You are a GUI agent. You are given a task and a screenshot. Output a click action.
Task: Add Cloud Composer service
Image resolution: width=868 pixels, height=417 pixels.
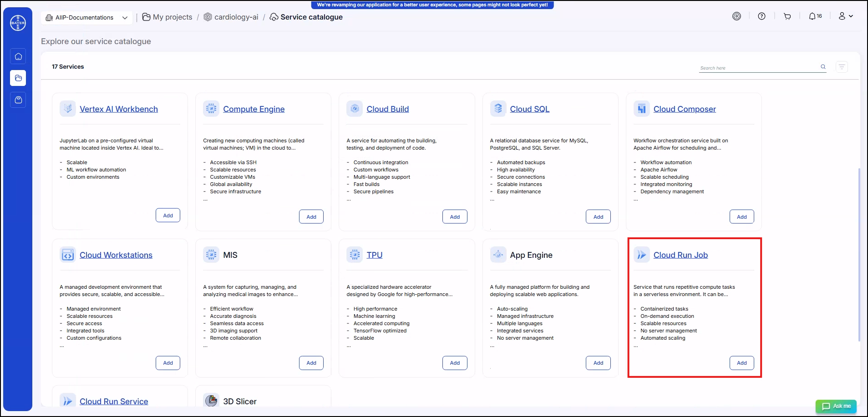pyautogui.click(x=742, y=217)
